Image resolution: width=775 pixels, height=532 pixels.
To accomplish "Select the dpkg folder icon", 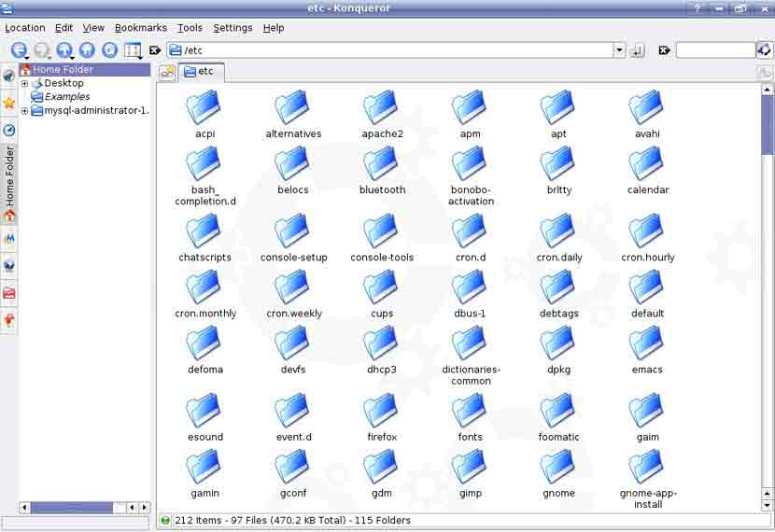I will [558, 343].
